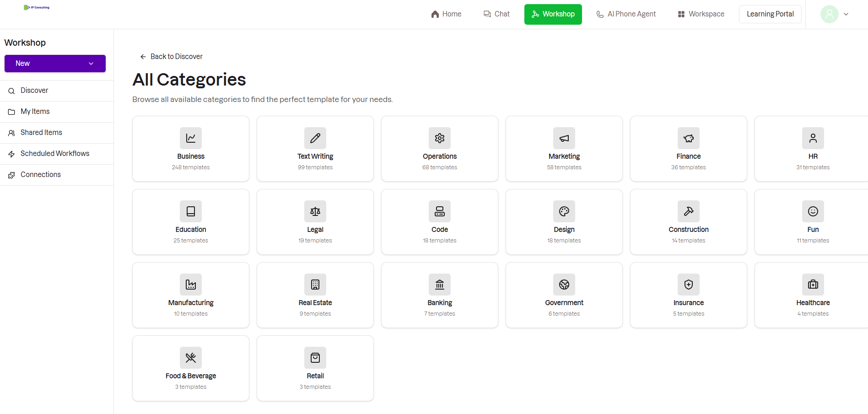Click the Shared Items people icon

11,132
